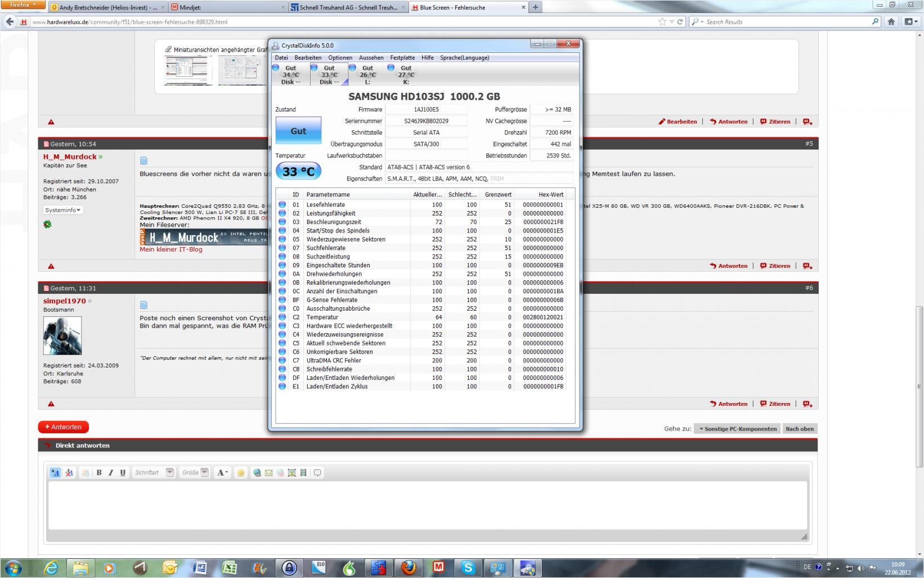The width and height of the screenshot is (924, 578).
Task: Open Microsoft Word from the taskbar
Action: pyautogui.click(x=199, y=568)
